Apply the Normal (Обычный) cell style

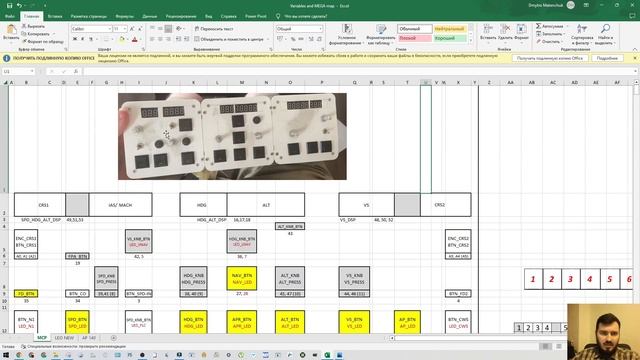coord(414,29)
